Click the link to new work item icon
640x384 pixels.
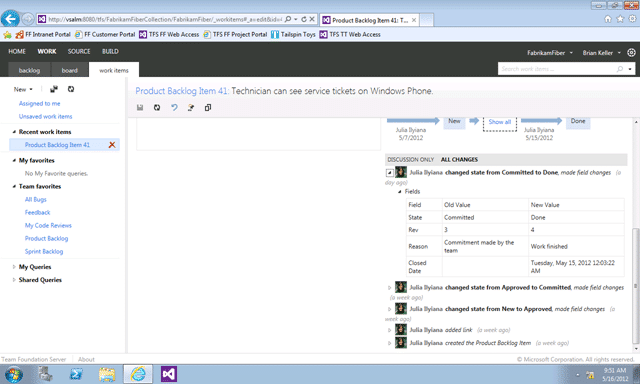point(191,108)
